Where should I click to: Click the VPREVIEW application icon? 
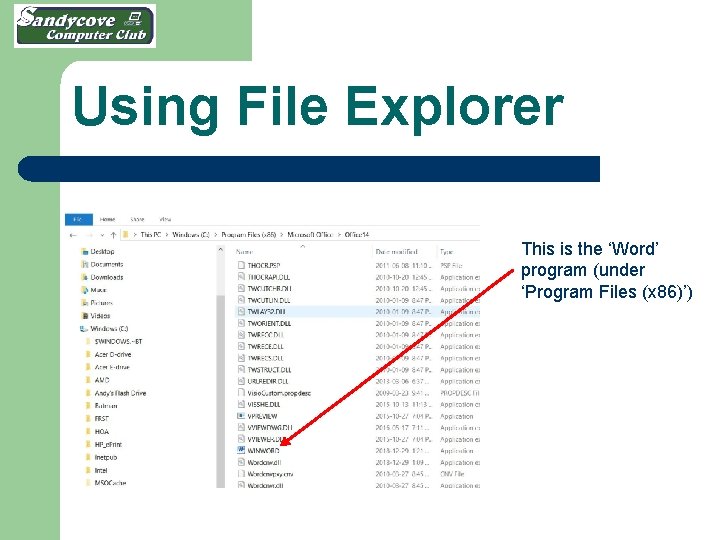pyautogui.click(x=241, y=416)
